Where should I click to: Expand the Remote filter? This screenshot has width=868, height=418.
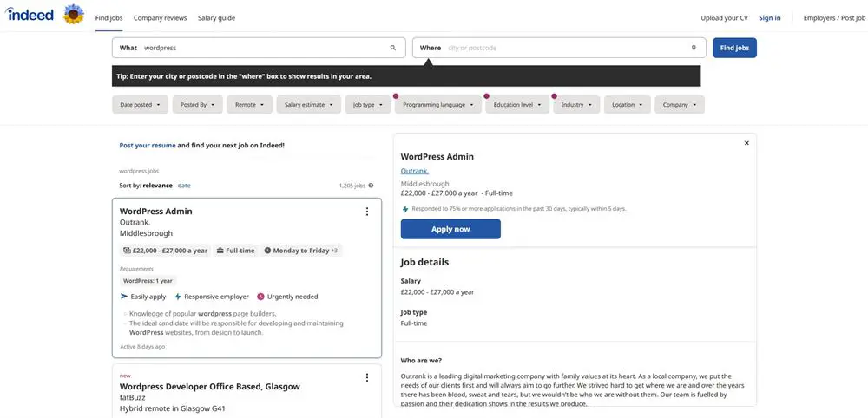(250, 104)
